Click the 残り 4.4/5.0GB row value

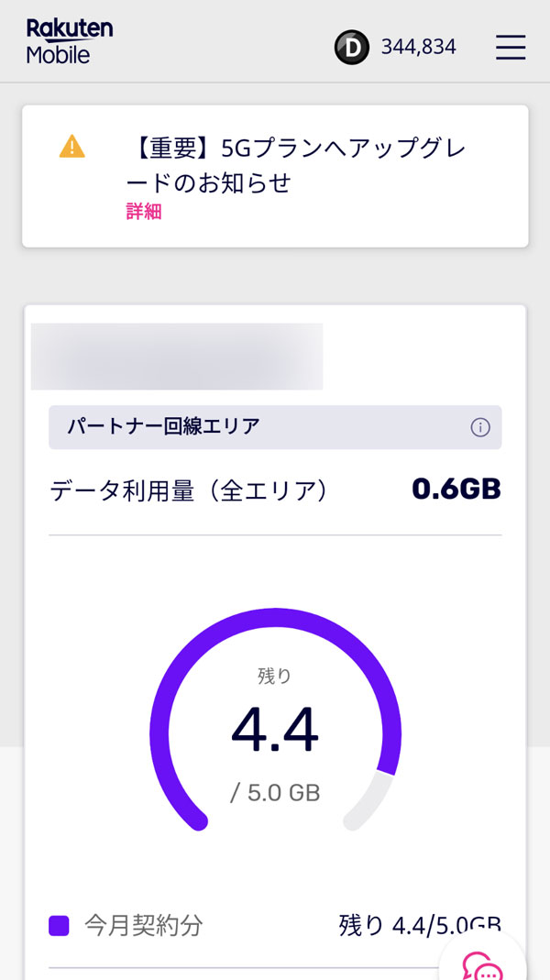(x=419, y=925)
